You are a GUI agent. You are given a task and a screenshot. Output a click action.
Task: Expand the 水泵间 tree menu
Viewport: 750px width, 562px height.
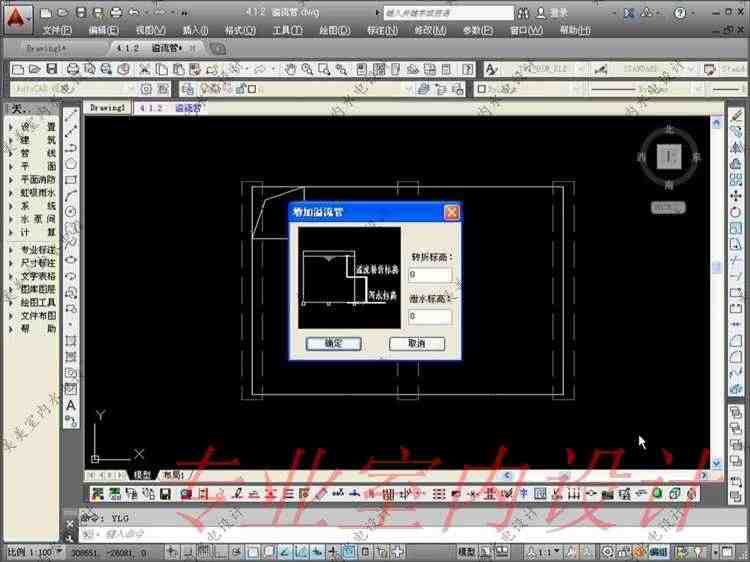[32, 219]
